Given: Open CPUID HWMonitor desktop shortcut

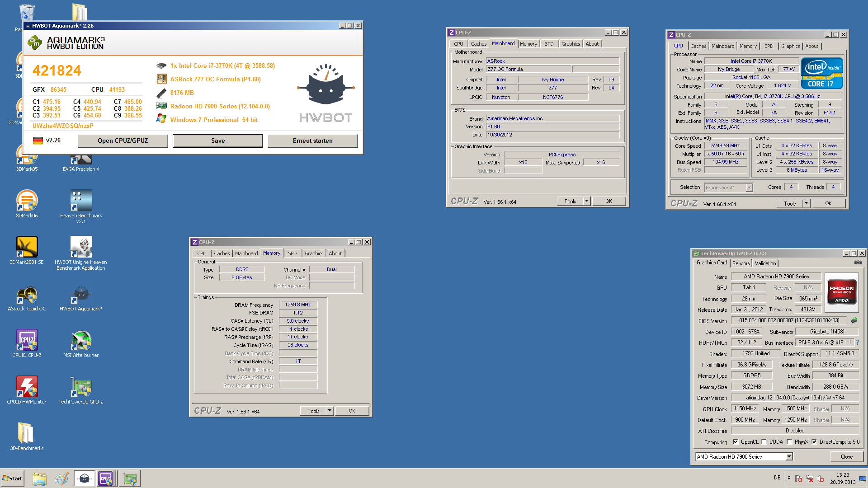Looking at the screenshot, I should [27, 390].
